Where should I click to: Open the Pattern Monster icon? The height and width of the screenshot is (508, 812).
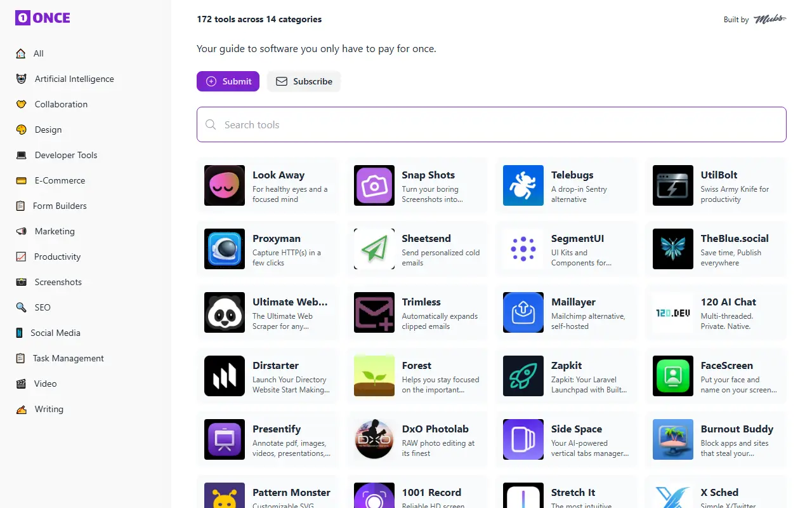(225, 495)
